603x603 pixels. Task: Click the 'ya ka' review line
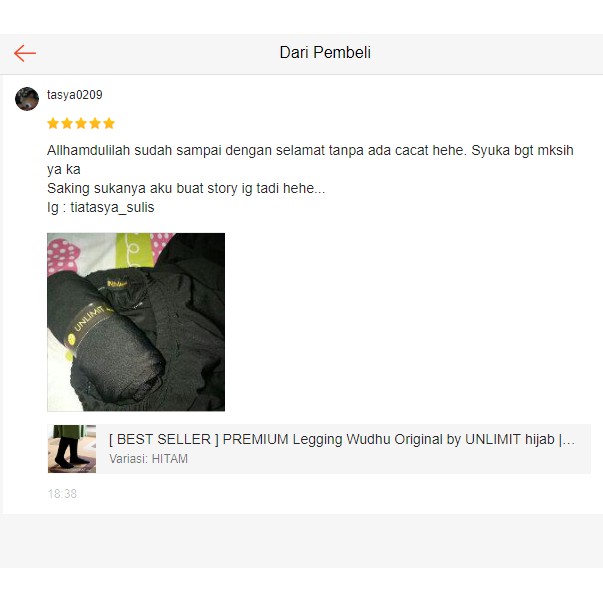tap(64, 170)
